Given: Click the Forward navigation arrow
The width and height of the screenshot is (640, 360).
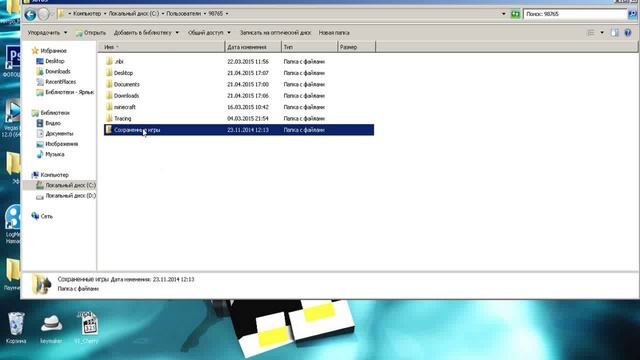Looking at the screenshot, I should click(44, 15).
